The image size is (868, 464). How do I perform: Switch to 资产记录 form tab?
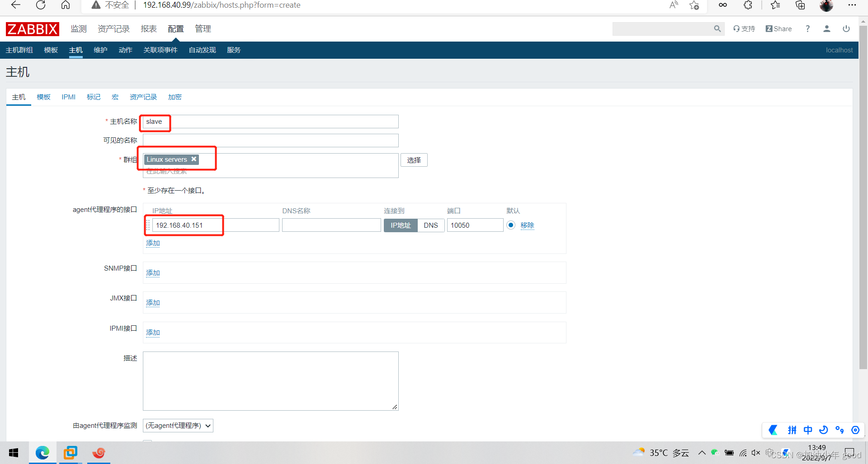pyautogui.click(x=143, y=97)
